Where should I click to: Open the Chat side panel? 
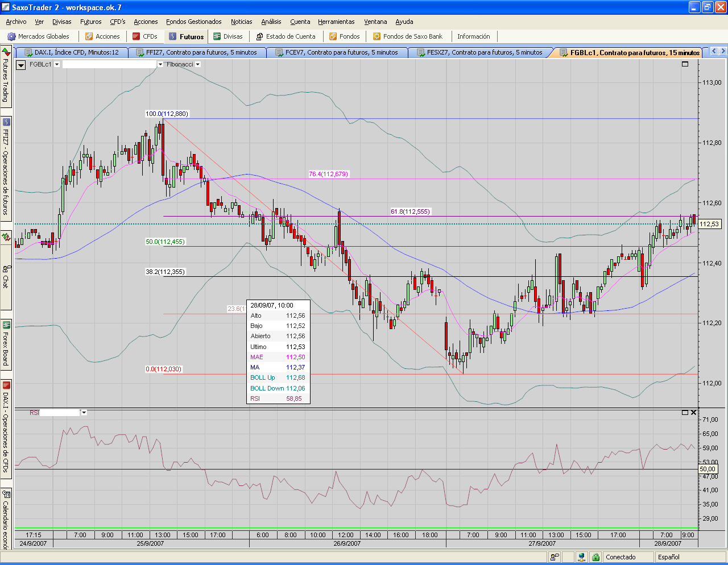[x=6, y=276]
